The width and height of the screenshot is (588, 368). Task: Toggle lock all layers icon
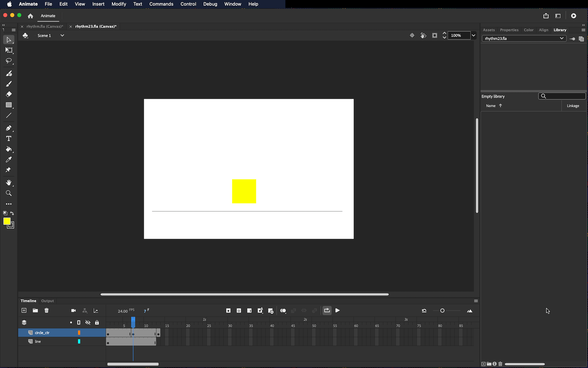pos(97,322)
